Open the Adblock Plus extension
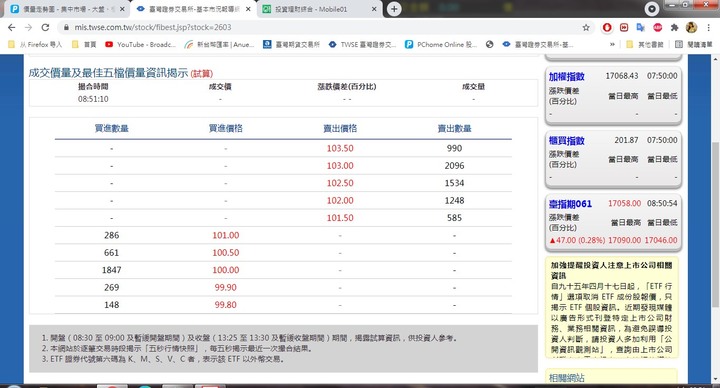720x388 pixels. 658,28
